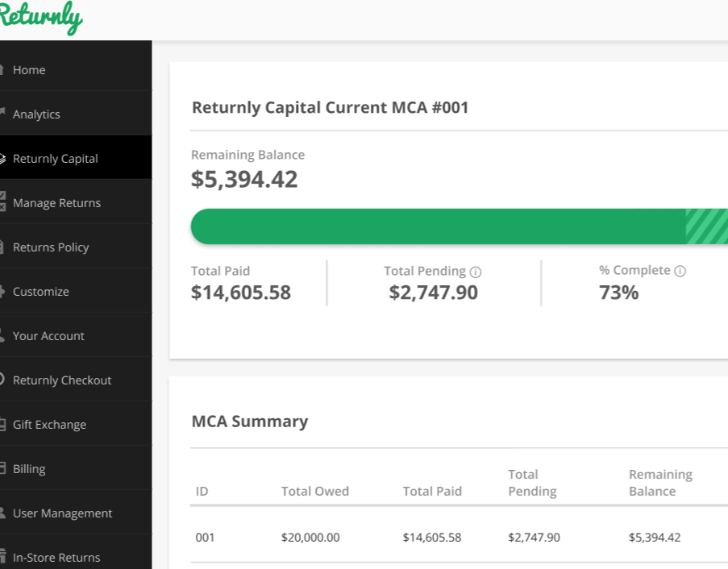Click the striped pending segment of progress bar
Screen dimensions: 728x569
pyautogui.click(x=707, y=226)
